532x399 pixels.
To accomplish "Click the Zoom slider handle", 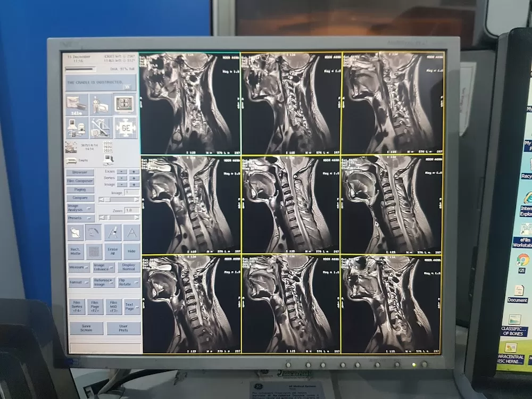I will point(108,218).
